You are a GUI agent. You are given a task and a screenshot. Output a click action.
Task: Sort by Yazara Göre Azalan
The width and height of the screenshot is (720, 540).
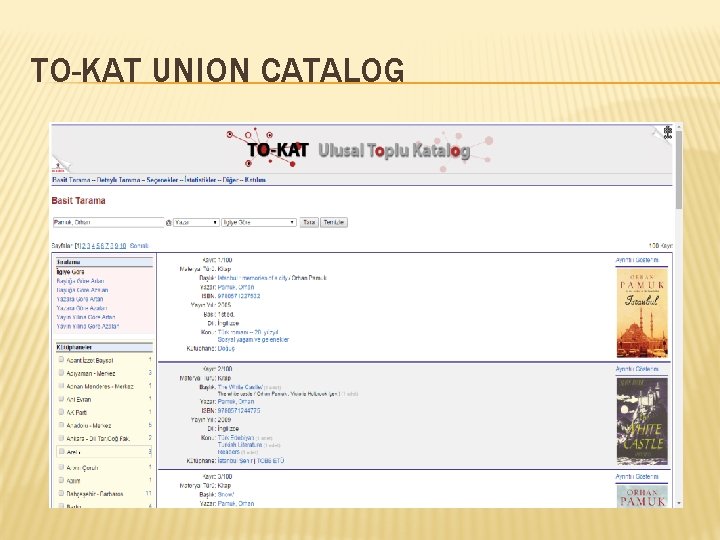click(82, 308)
